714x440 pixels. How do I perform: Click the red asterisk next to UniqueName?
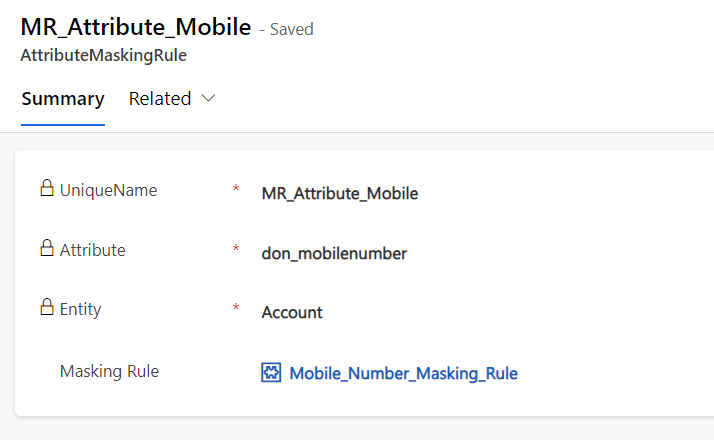pos(236,189)
